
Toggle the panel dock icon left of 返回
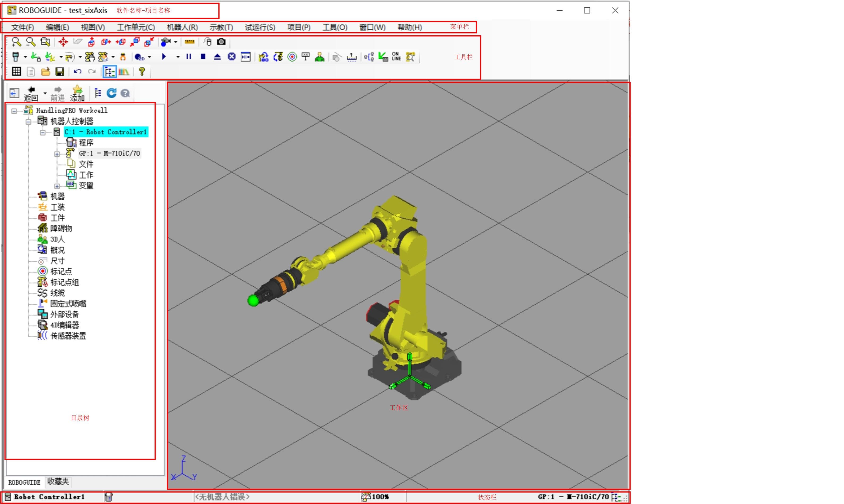point(14,93)
